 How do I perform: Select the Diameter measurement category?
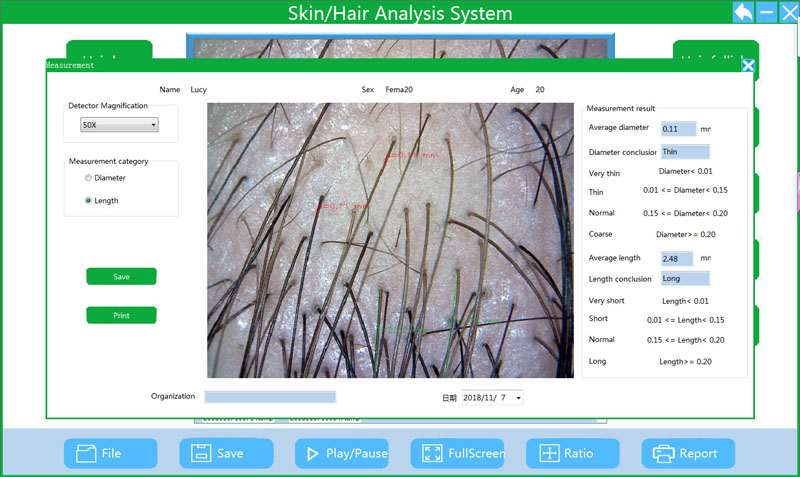point(89,178)
